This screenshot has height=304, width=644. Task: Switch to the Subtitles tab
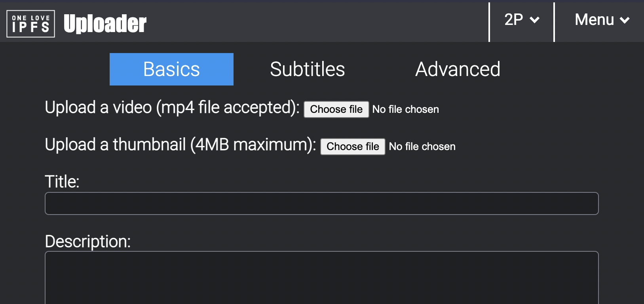pyautogui.click(x=307, y=69)
